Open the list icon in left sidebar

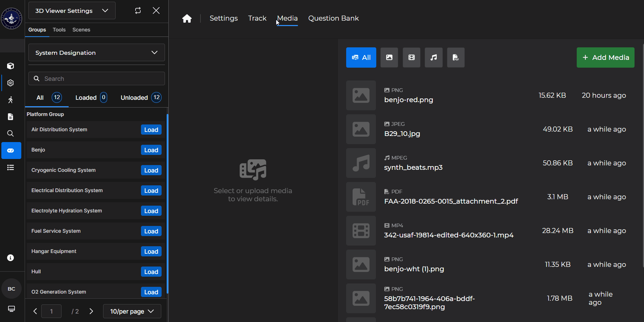pos(10,167)
